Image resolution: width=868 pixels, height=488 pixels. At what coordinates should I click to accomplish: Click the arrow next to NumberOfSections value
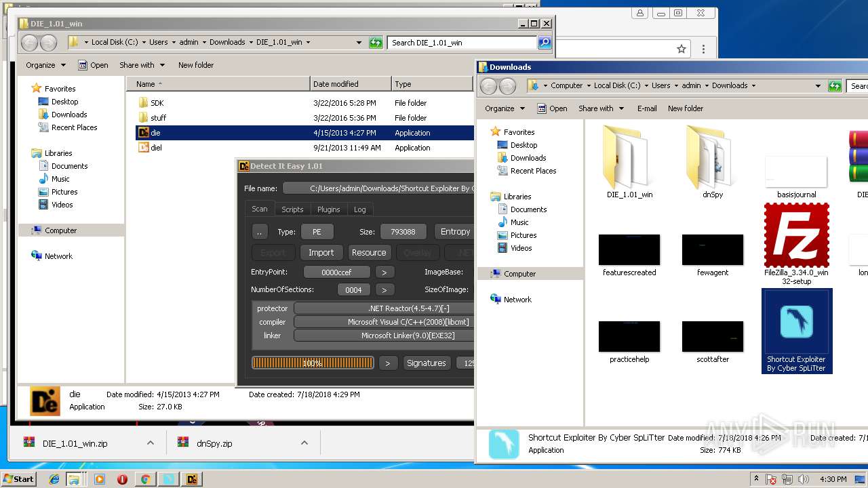[384, 289]
